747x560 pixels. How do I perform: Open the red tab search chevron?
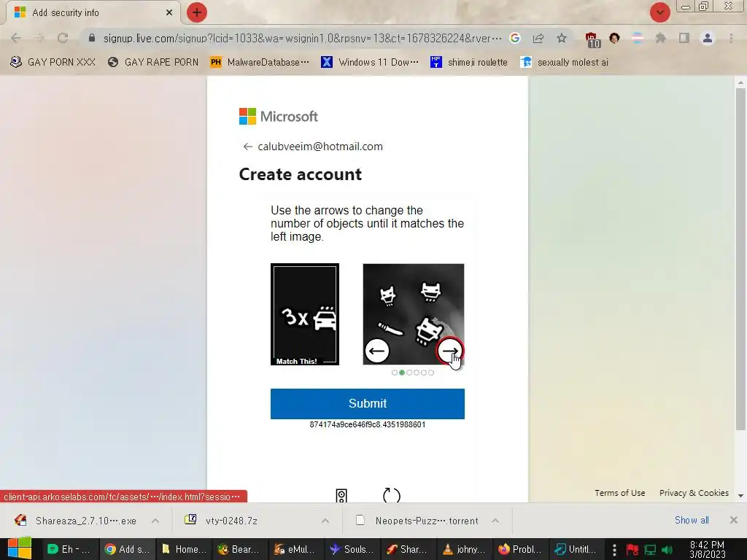(659, 12)
